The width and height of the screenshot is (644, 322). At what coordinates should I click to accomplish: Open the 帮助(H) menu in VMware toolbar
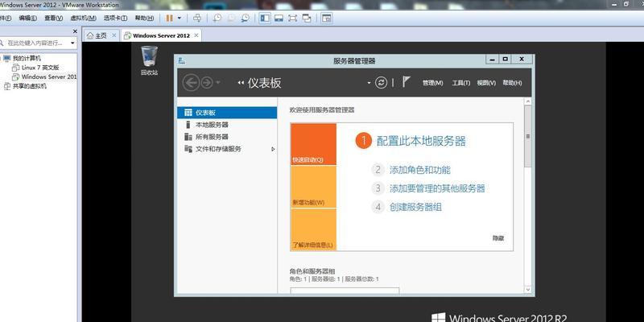click(x=144, y=19)
